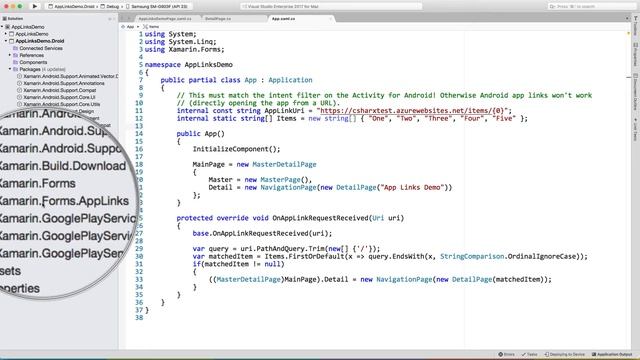The height and width of the screenshot is (360, 640).
Task: Select Xamarin.Android.Support.Compat package
Action: tap(60, 90)
